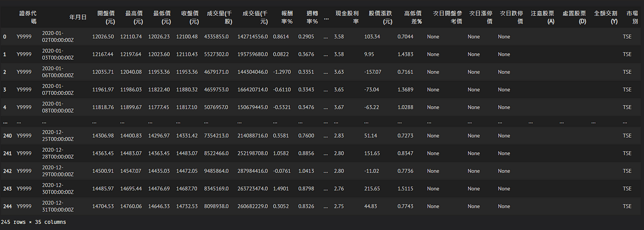Click the 成交量(千股) column header
Image resolution: width=644 pixels, height=230 pixels.
(219, 17)
